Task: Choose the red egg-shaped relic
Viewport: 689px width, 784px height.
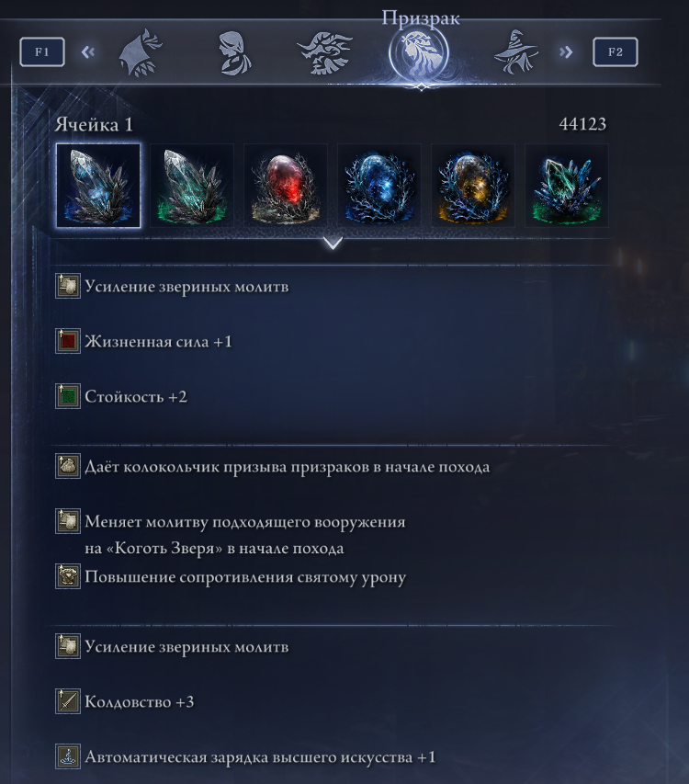Action: 286,186
